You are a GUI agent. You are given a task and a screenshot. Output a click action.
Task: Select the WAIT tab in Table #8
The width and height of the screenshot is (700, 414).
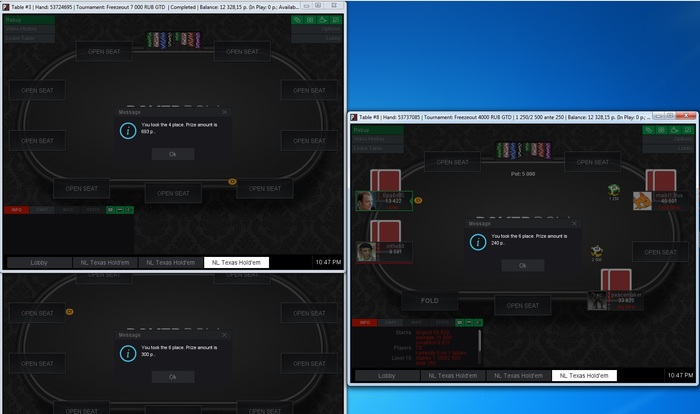click(x=416, y=322)
